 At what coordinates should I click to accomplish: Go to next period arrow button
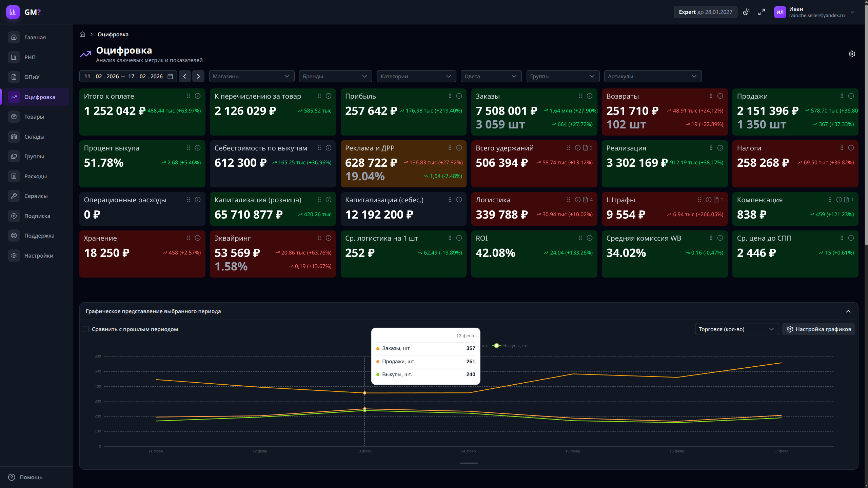198,77
